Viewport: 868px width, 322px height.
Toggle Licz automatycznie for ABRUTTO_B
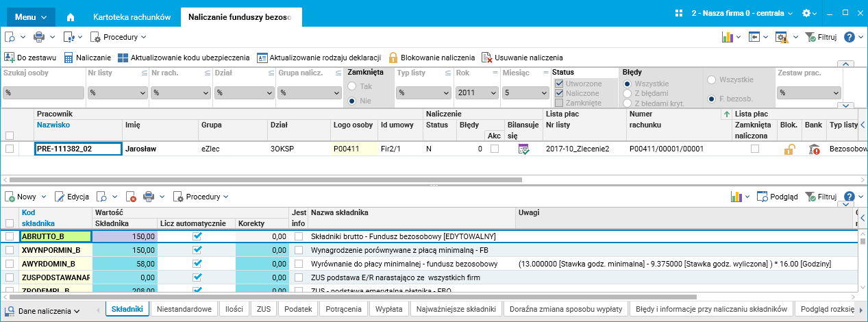coord(197,236)
